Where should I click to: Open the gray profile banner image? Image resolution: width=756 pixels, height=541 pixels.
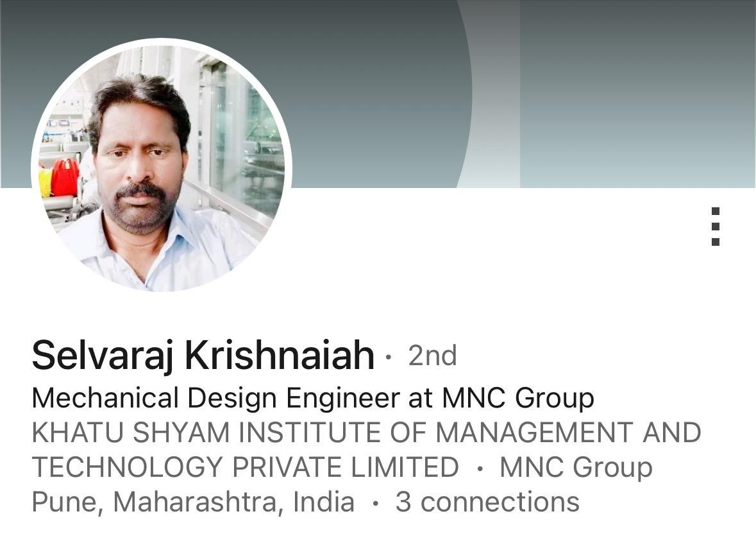(378, 94)
